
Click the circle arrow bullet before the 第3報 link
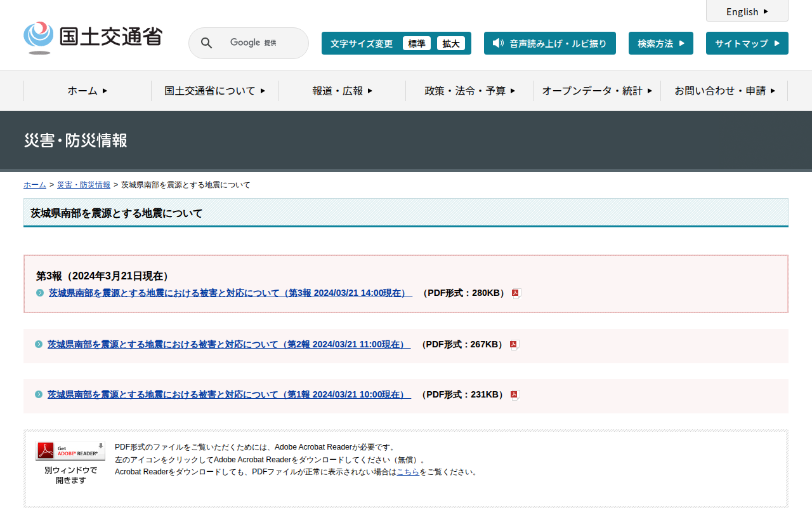coord(40,293)
